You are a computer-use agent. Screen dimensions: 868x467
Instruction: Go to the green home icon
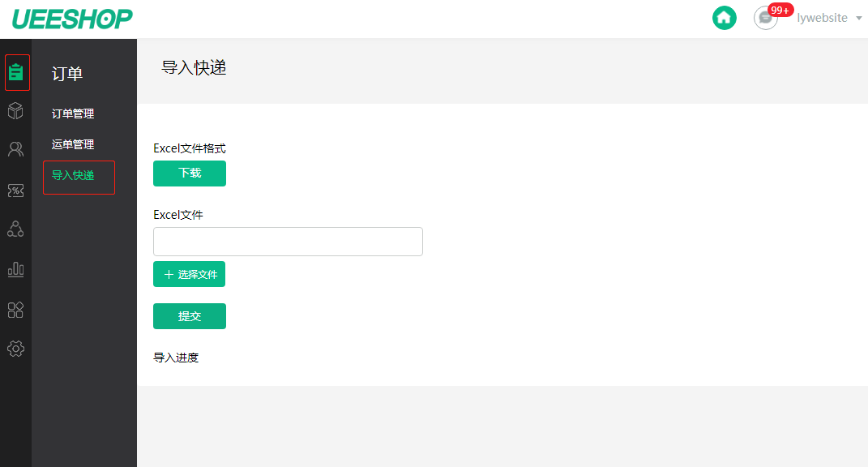[724, 18]
